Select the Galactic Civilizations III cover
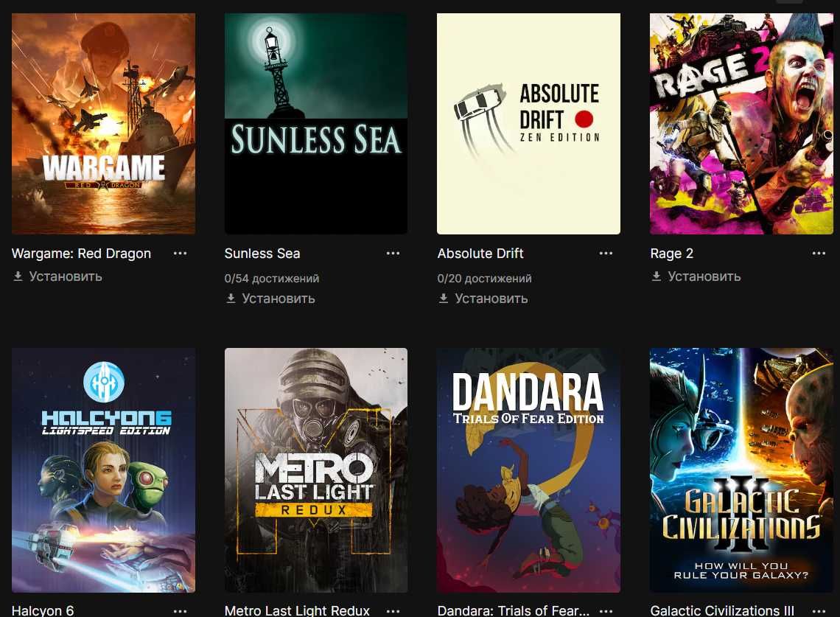Viewport: 840px width, 617px height. point(741,470)
